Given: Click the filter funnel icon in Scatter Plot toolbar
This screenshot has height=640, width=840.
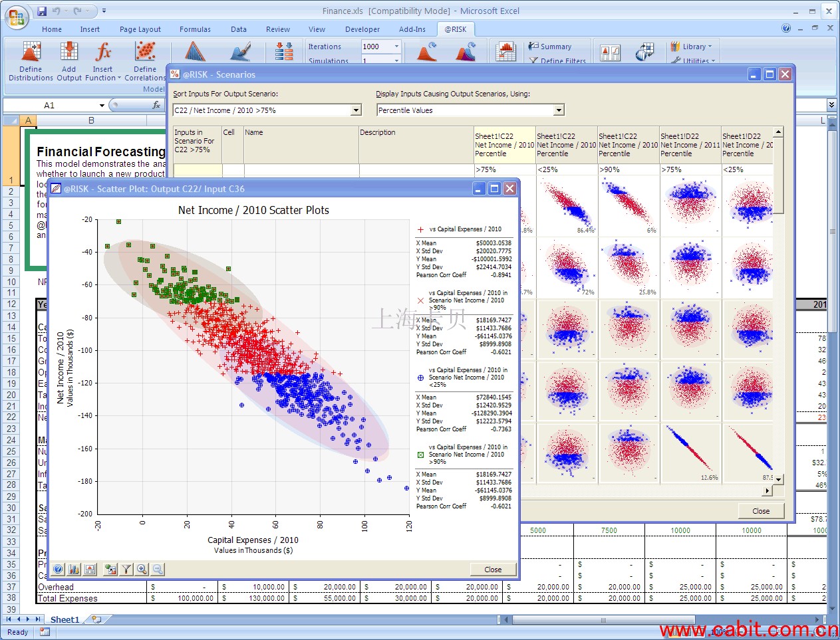Looking at the screenshot, I should point(126,570).
